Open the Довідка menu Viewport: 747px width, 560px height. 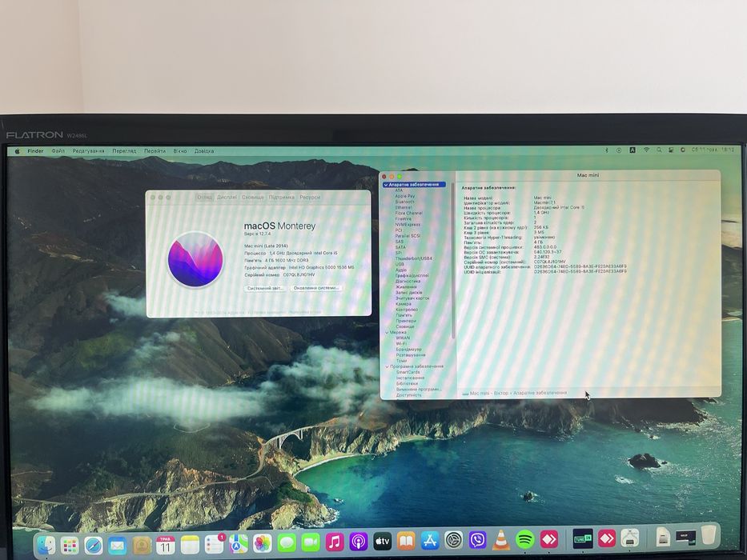point(204,151)
